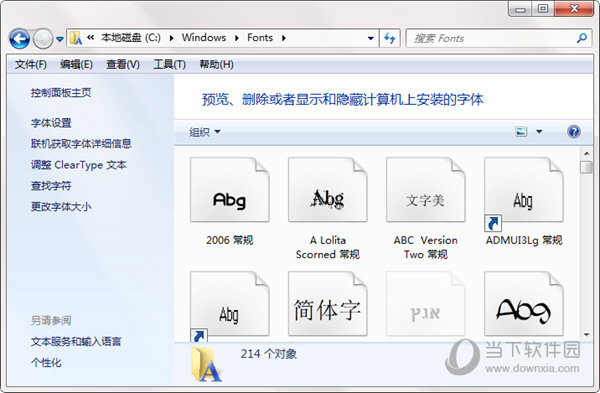Show hidden path levels via double chevron

pos(91,38)
